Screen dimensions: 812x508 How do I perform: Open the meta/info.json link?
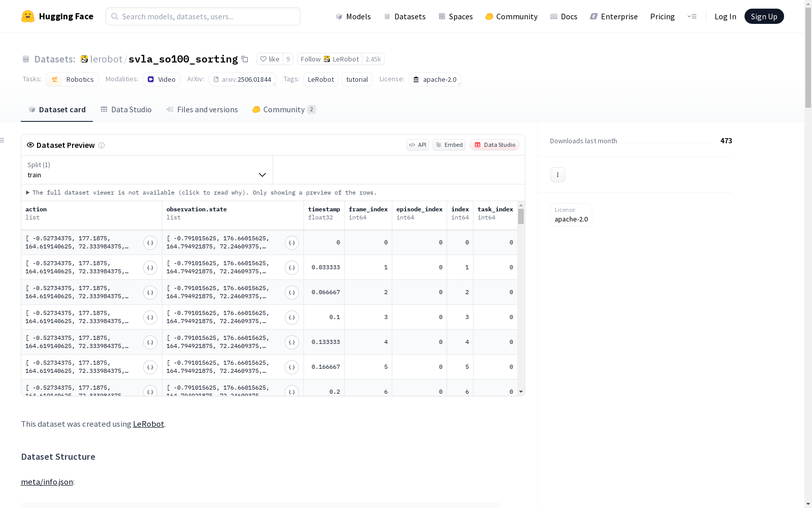click(x=47, y=482)
